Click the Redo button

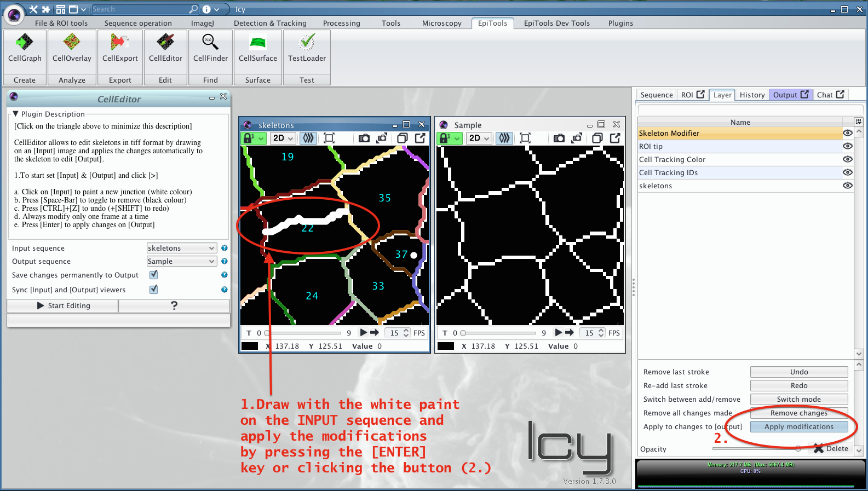(799, 385)
